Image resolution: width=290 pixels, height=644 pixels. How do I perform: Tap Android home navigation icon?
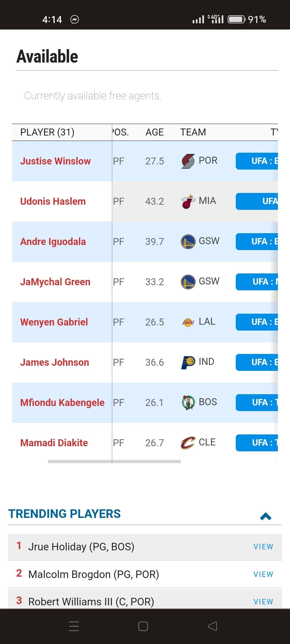click(143, 626)
